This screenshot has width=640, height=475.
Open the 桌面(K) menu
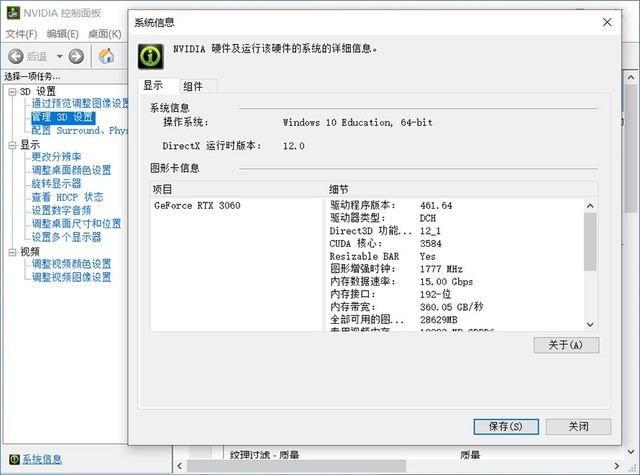tap(104, 34)
